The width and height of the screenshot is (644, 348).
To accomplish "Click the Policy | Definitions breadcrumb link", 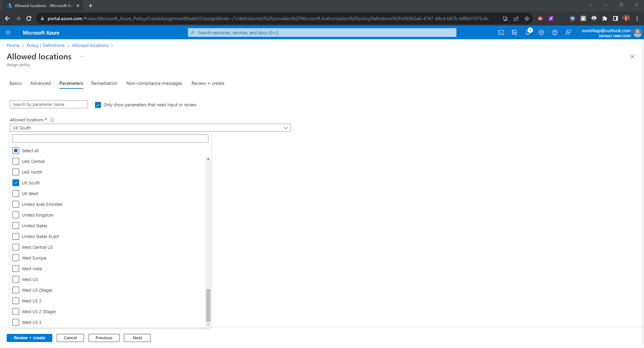I will coord(46,45).
